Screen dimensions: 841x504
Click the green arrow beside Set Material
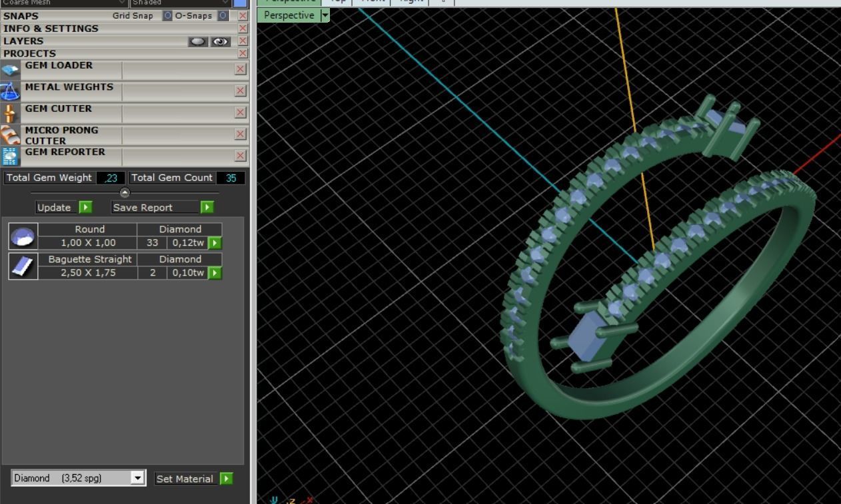click(227, 479)
